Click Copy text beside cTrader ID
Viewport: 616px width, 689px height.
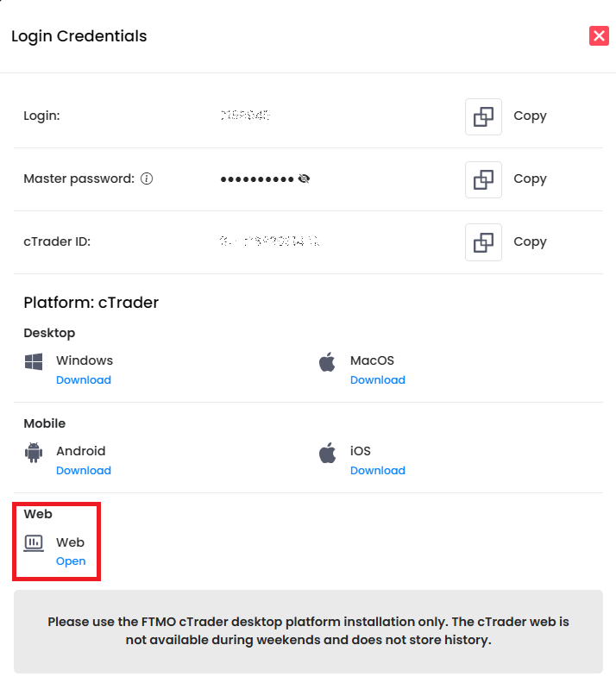point(530,242)
